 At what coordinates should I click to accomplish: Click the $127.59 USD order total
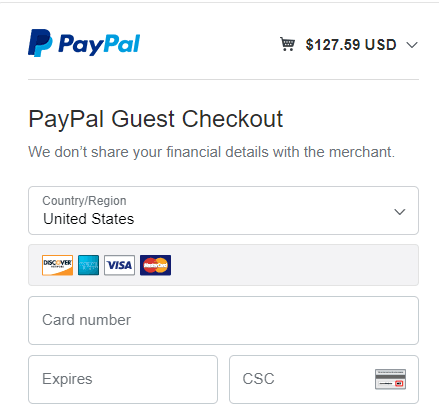(351, 45)
